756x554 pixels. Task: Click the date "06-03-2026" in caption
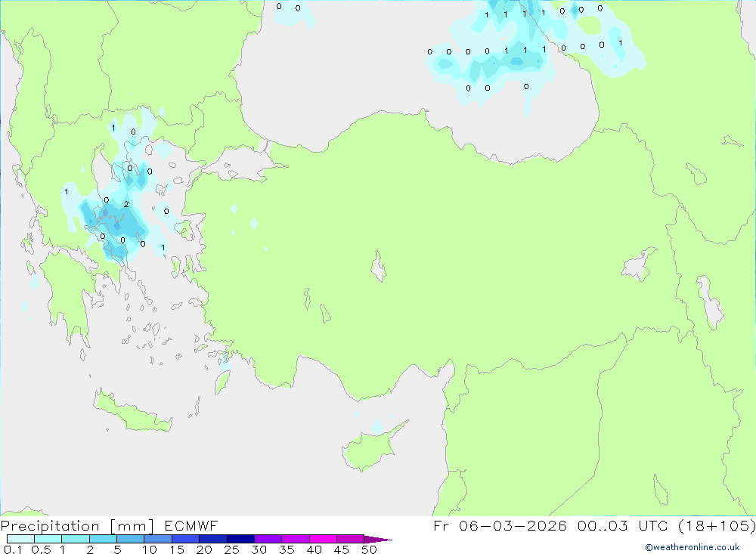(x=513, y=525)
